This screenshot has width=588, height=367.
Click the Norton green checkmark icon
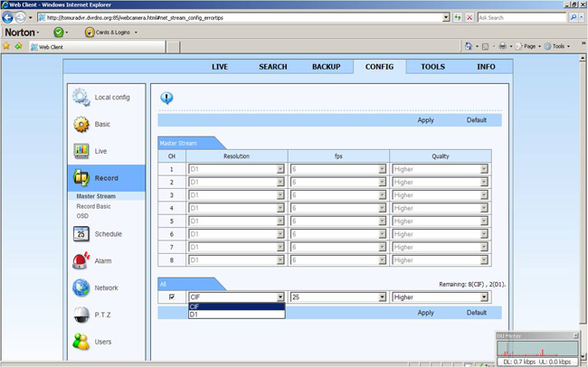pos(59,33)
